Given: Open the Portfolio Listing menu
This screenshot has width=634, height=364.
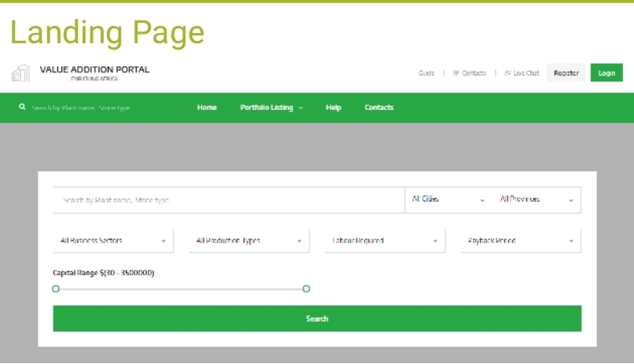Looking at the screenshot, I should click(267, 108).
